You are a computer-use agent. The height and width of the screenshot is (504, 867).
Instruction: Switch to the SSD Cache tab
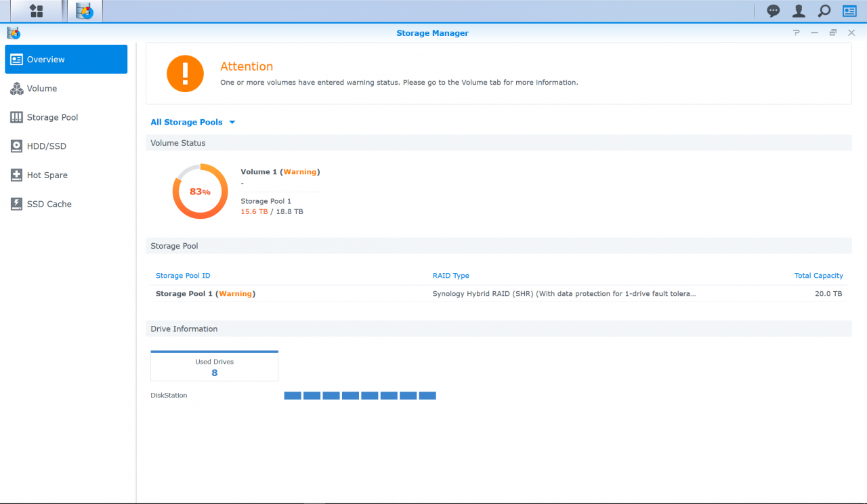coord(66,204)
